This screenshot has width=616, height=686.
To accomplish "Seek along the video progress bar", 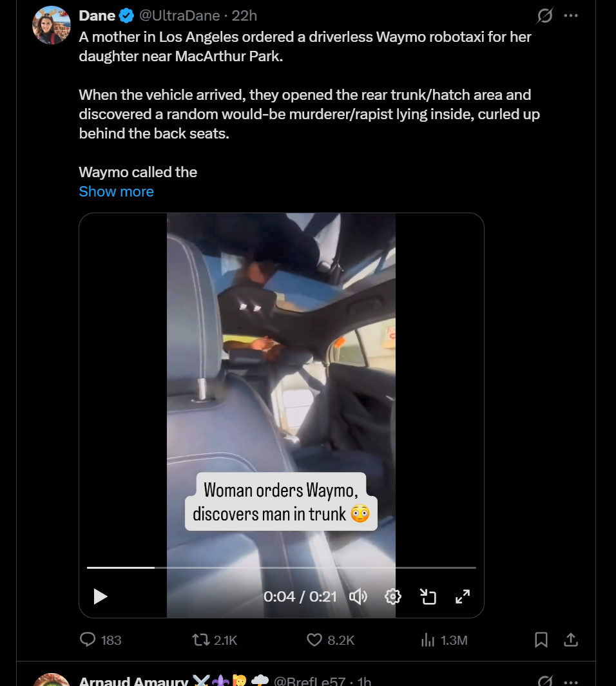I will coord(282,567).
